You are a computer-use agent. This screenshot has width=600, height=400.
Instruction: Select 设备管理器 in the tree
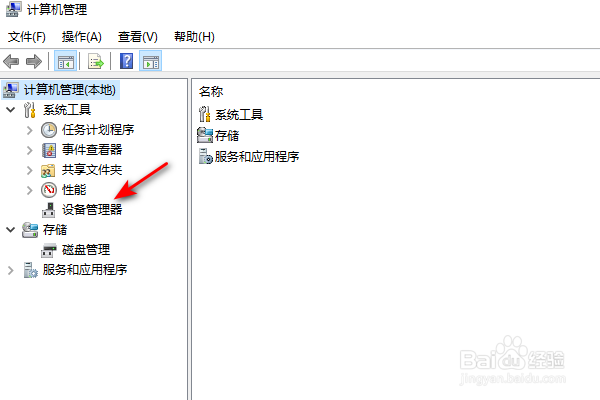pos(92,210)
